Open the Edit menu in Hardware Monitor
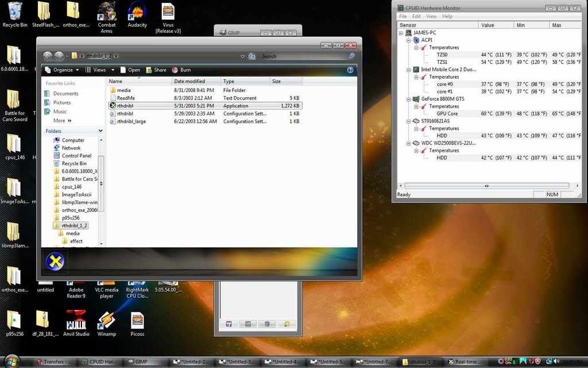The height and width of the screenshot is (368, 588). (416, 17)
